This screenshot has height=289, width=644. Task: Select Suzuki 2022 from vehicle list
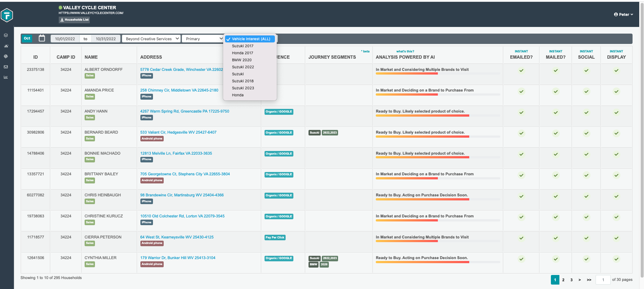(x=243, y=67)
